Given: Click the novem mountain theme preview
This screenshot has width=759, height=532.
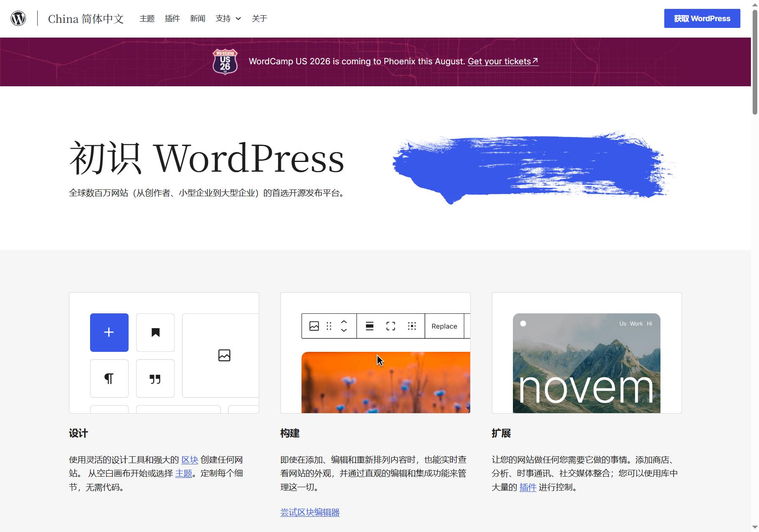Looking at the screenshot, I should (x=586, y=363).
